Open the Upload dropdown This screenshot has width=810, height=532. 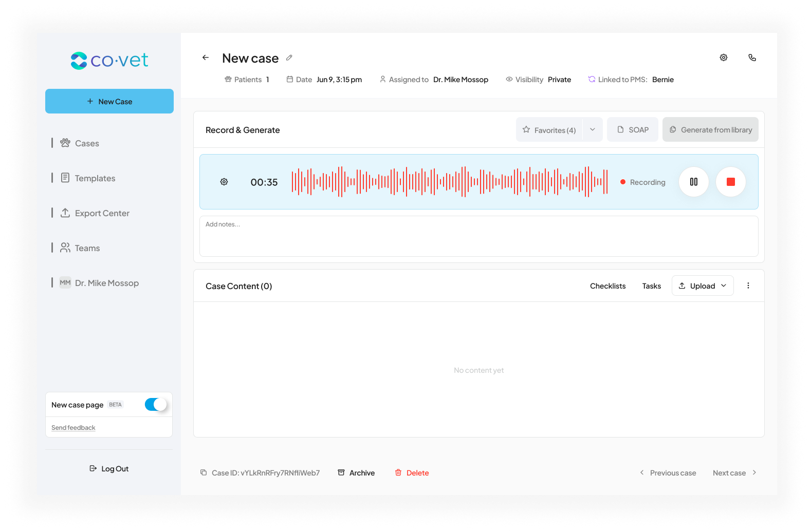(x=703, y=286)
